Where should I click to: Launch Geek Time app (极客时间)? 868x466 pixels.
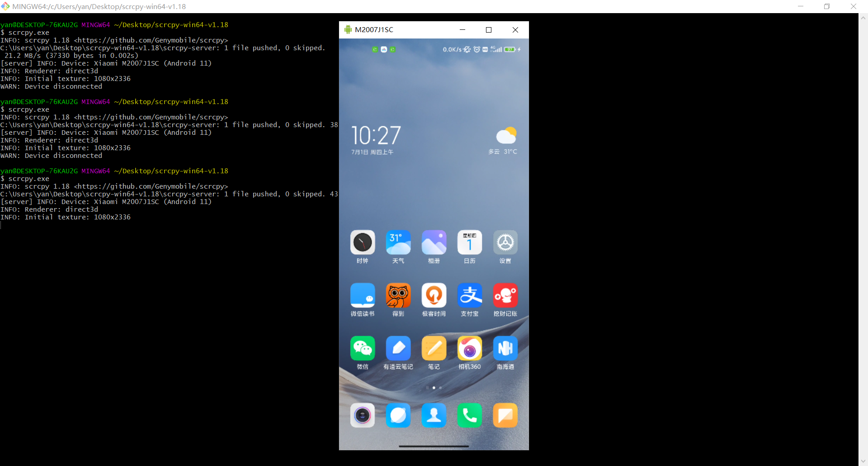(434, 296)
